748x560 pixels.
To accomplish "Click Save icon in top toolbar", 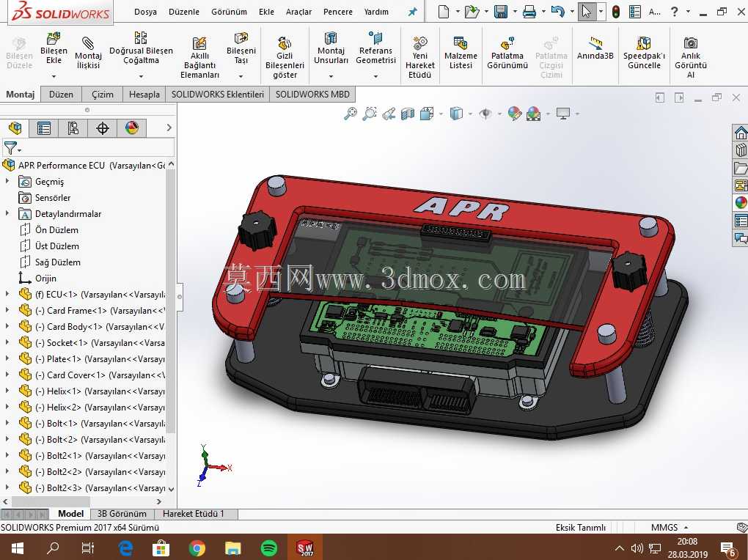I will pyautogui.click(x=500, y=12).
